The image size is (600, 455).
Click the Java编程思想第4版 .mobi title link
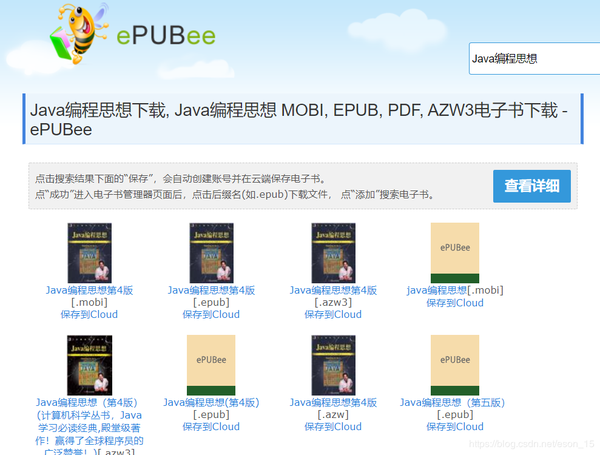tap(90, 290)
